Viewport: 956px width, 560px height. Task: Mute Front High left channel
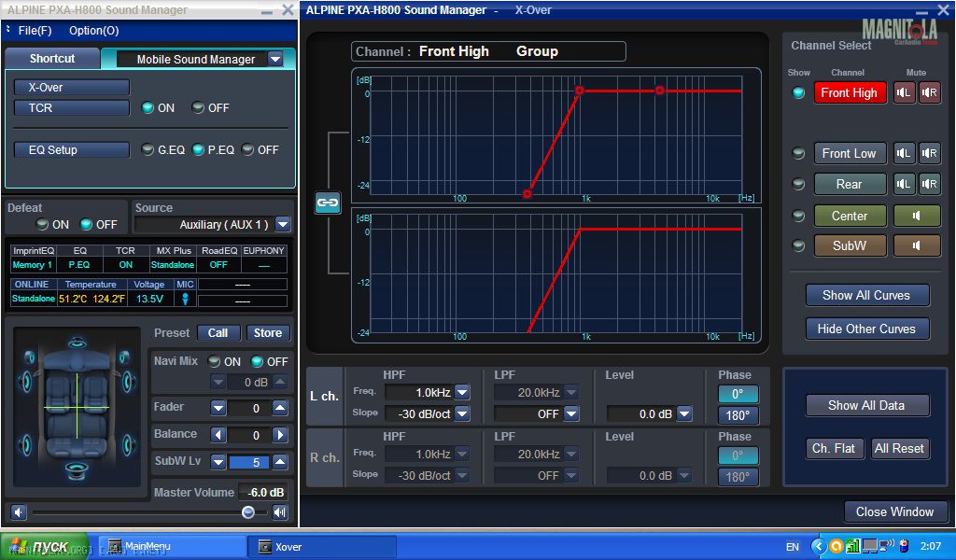pos(904,92)
